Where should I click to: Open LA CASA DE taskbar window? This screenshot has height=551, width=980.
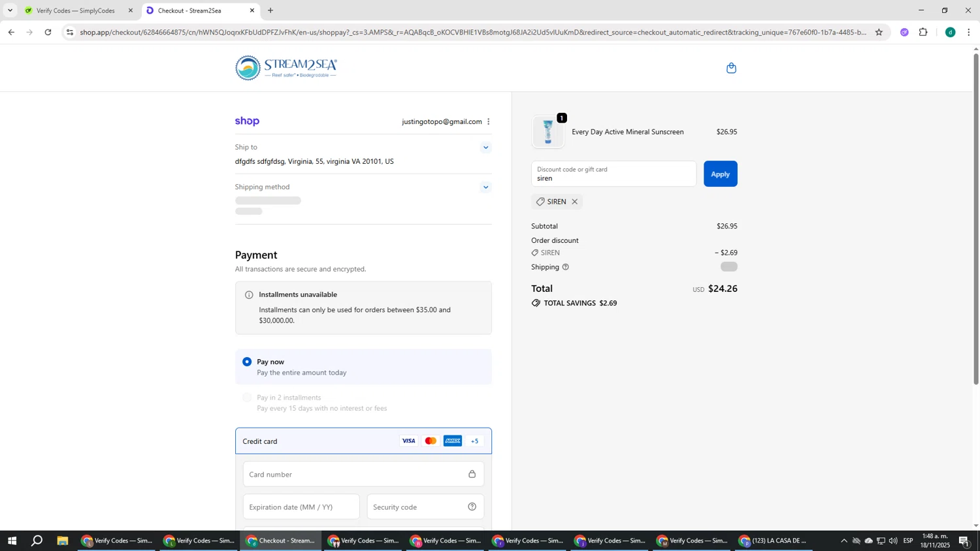(774, 541)
